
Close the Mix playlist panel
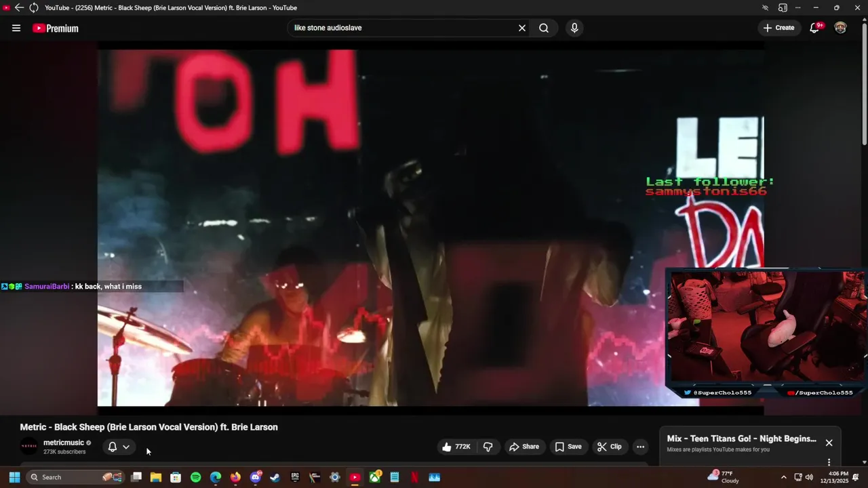click(x=829, y=443)
